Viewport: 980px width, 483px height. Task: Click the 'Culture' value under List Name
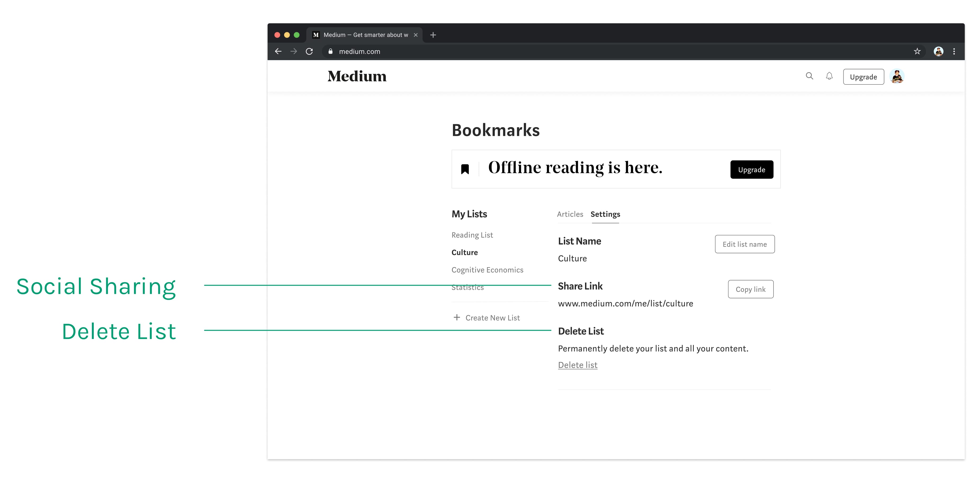(572, 258)
